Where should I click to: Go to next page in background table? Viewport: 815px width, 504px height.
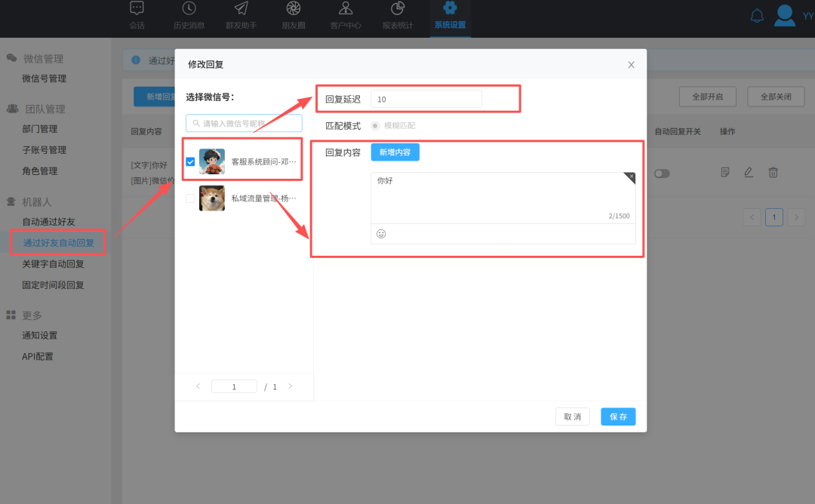click(796, 217)
